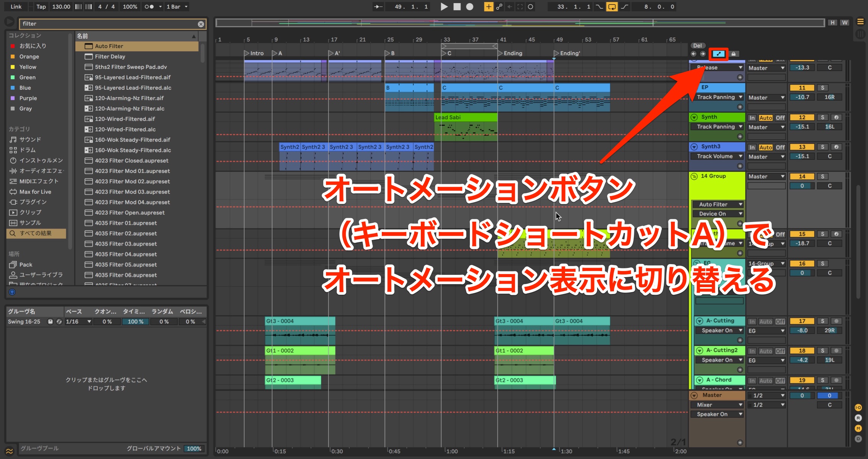
Task: Open EP track's Track Panning chooser
Action: tap(718, 97)
